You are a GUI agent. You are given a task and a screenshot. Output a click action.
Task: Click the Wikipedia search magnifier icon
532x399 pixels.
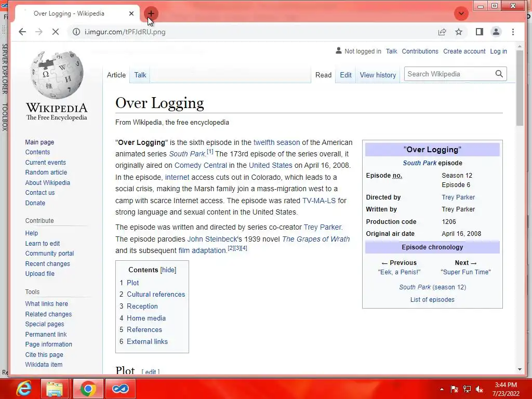pyautogui.click(x=499, y=74)
